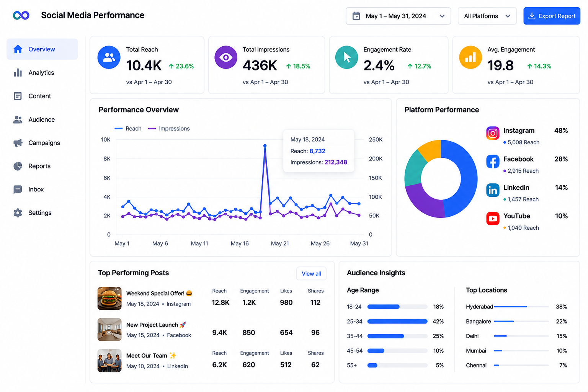Click the Avg. Engagement bars icon
Screen dimensions: 588x392
point(470,57)
